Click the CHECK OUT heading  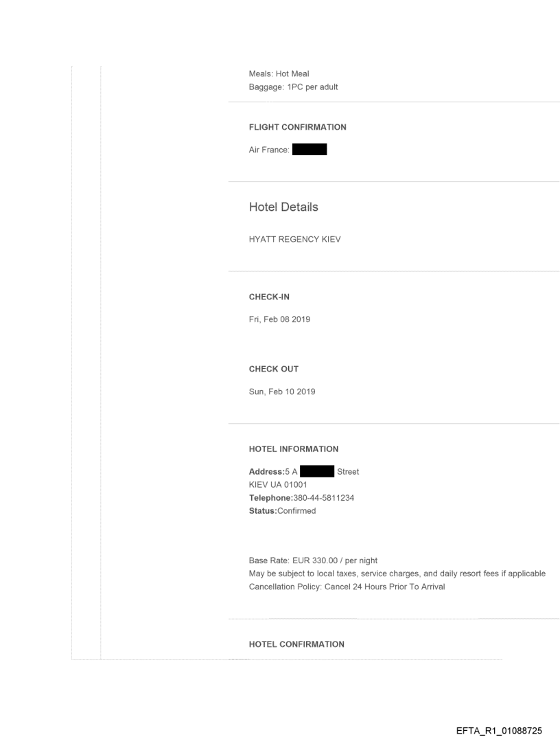pyautogui.click(x=273, y=369)
